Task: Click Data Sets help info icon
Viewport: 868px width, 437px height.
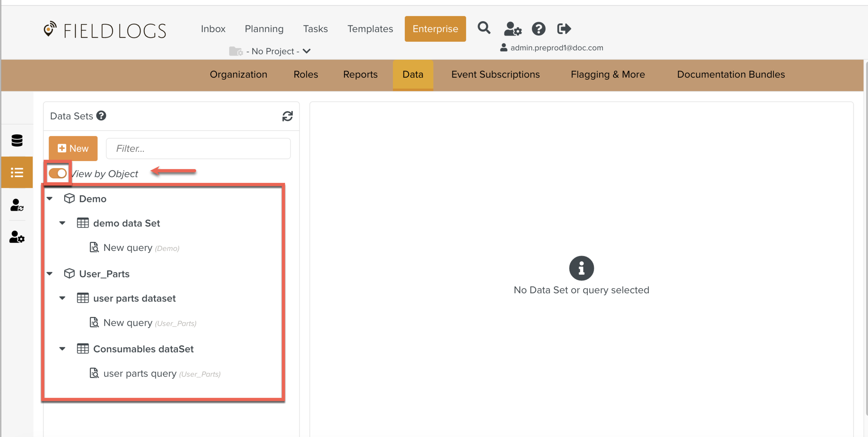Action: pyautogui.click(x=101, y=116)
